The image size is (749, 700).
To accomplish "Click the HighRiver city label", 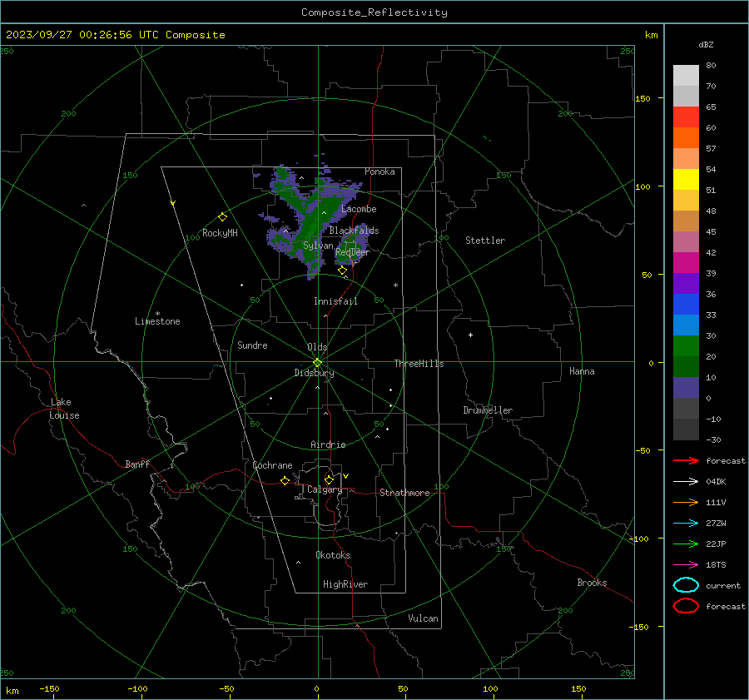I will (345, 584).
